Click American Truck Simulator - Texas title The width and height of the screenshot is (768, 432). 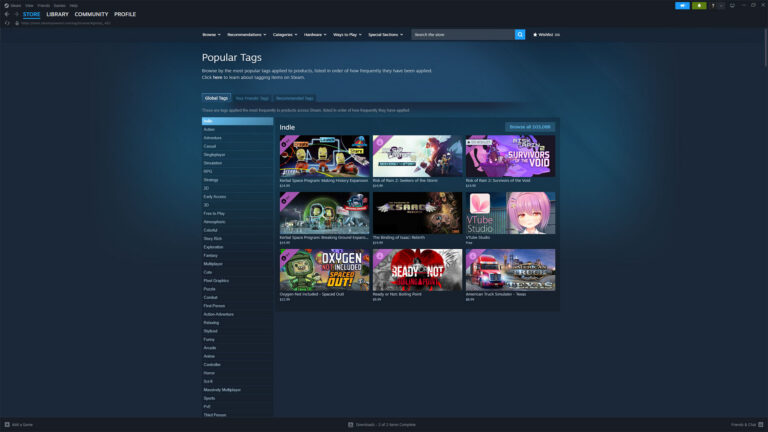tap(496, 294)
